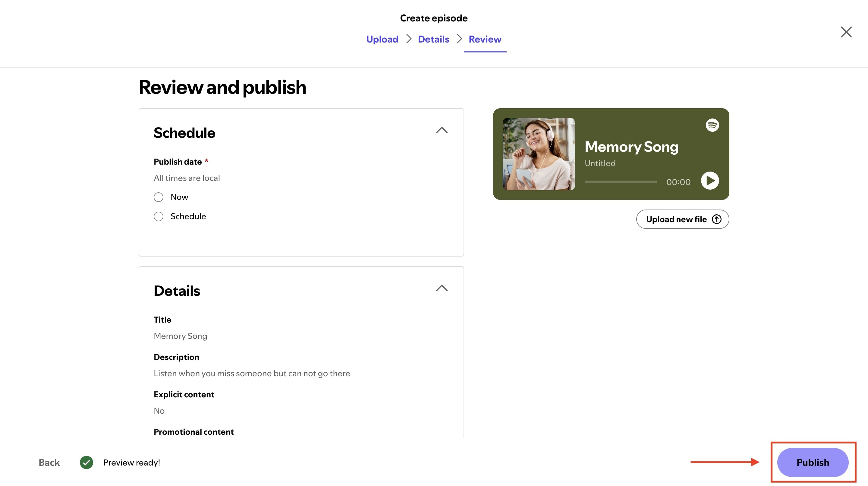The height and width of the screenshot is (486, 868).
Task: Collapse the Details section
Action: (442, 288)
